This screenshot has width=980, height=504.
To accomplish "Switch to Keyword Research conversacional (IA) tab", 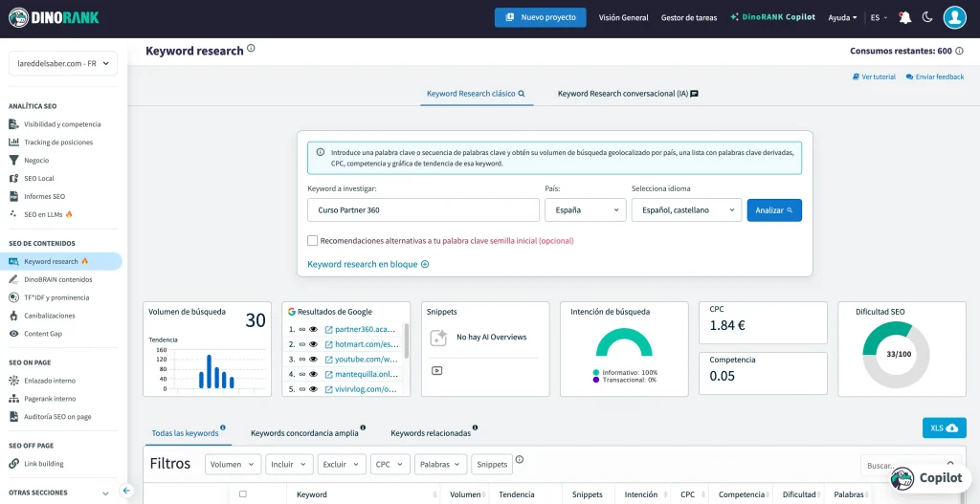I will point(628,94).
